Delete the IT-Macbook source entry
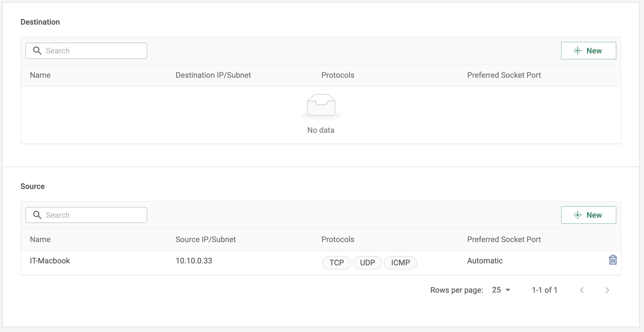644x332 pixels. click(613, 260)
